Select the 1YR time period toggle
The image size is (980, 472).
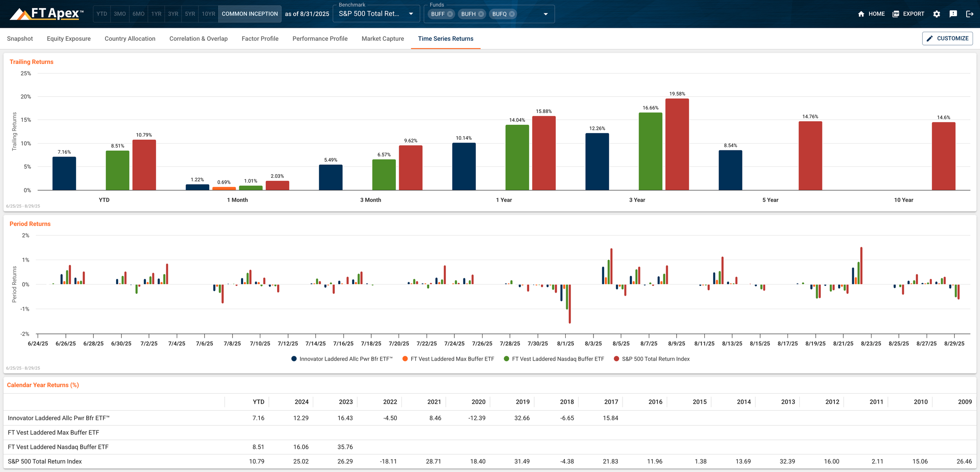click(156, 13)
